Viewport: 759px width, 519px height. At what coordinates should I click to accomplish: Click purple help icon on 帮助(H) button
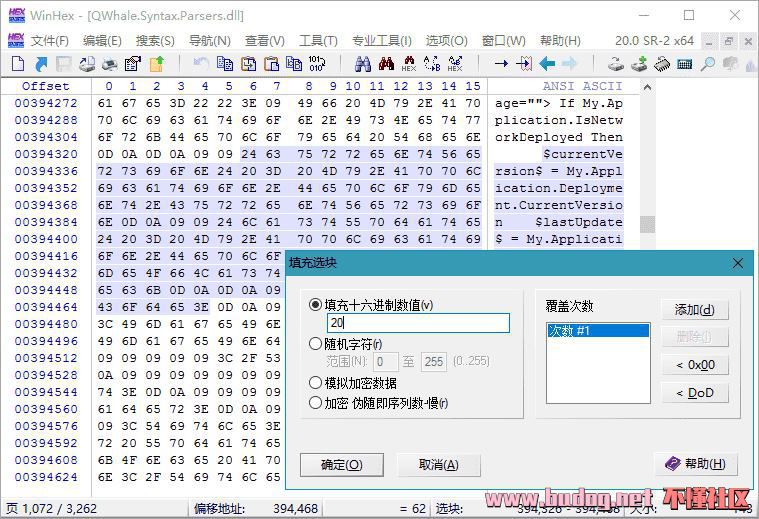[x=673, y=464]
